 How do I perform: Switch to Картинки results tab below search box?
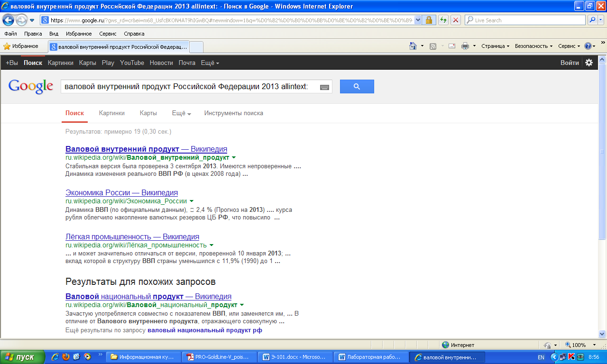click(x=112, y=113)
